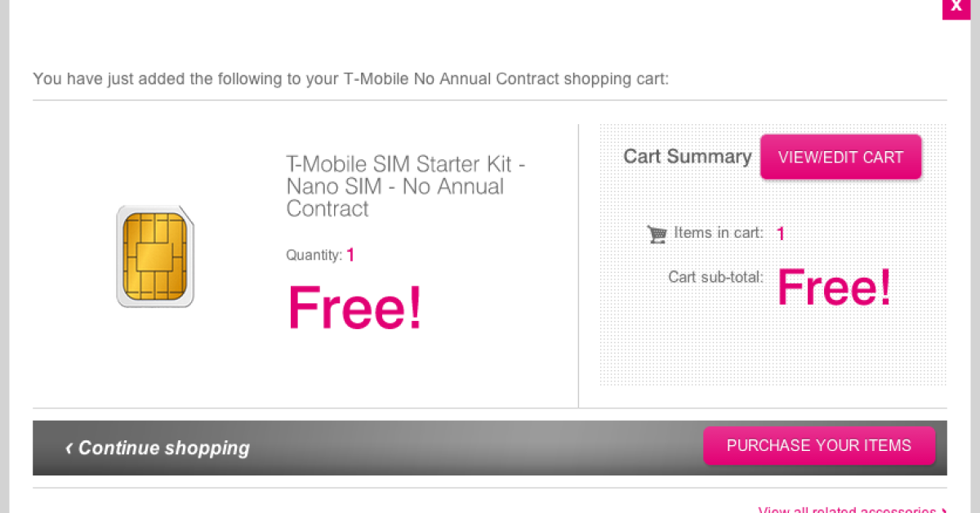
Task: Click the Cart Summary heading
Action: (687, 157)
